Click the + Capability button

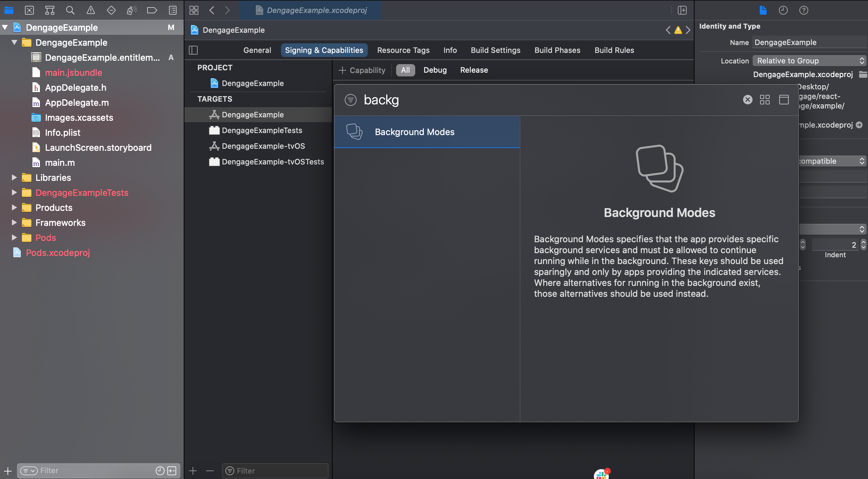tap(362, 70)
